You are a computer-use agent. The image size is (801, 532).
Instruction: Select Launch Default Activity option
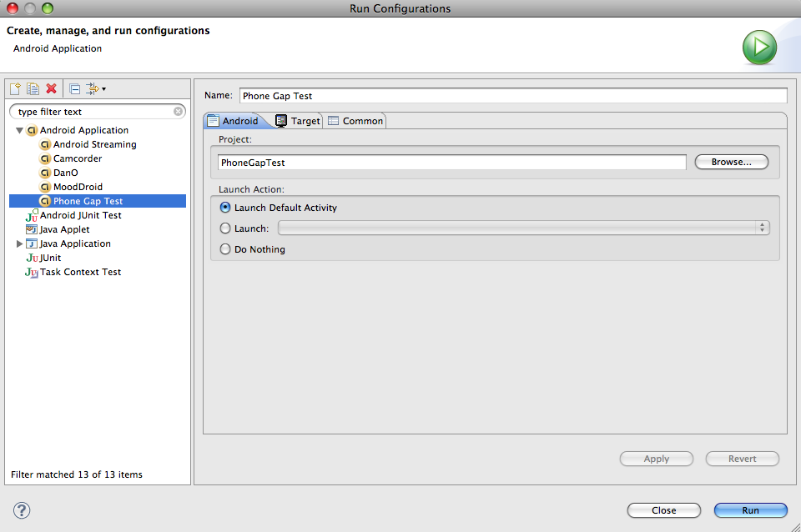tap(224, 208)
